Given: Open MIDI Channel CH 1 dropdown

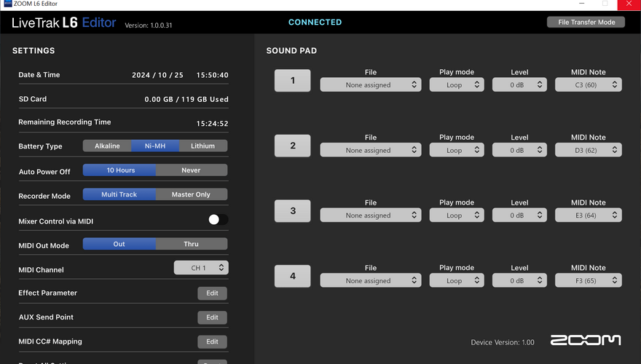Looking at the screenshot, I should coord(201,268).
